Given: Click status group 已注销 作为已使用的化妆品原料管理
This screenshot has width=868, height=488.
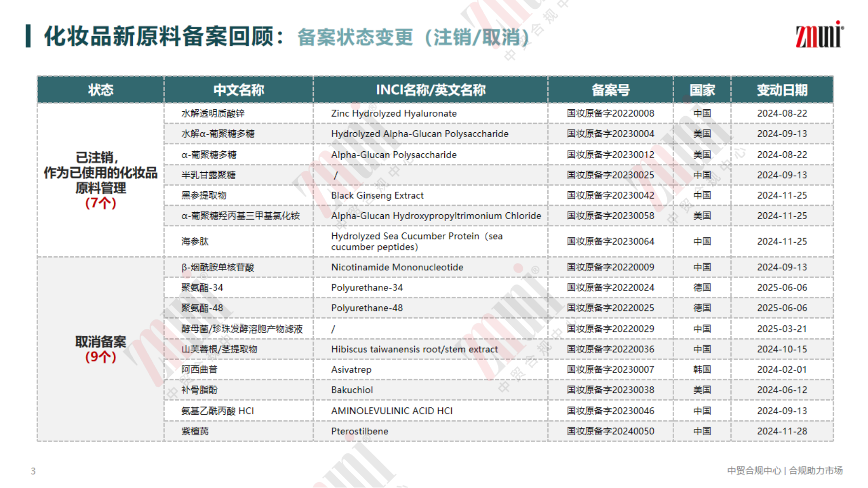Looking at the screenshot, I should click(x=101, y=180).
